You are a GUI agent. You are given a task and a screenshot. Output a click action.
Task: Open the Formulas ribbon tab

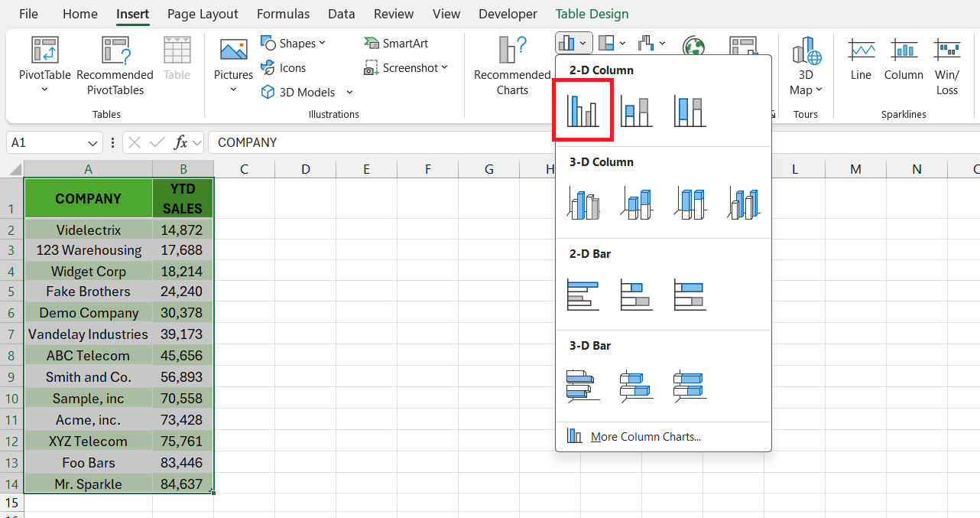283,14
